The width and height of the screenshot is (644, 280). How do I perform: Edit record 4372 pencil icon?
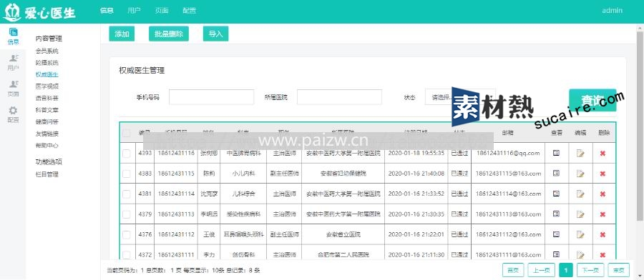pos(580,255)
